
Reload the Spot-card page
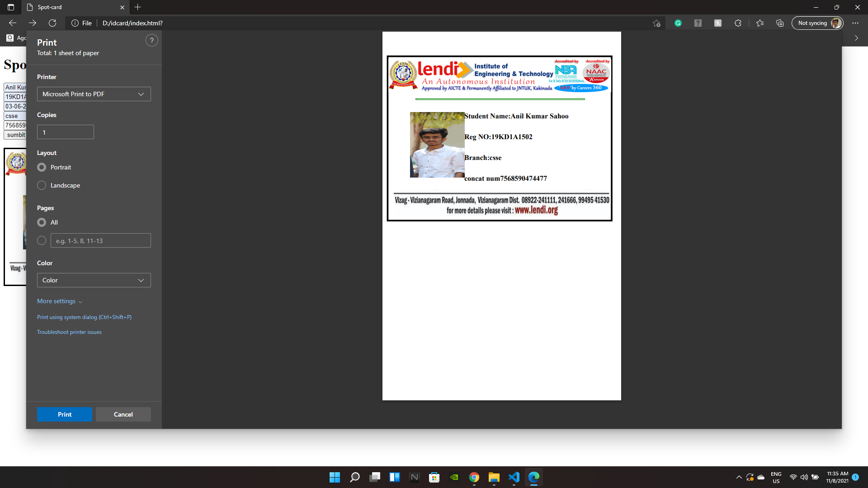tap(52, 23)
